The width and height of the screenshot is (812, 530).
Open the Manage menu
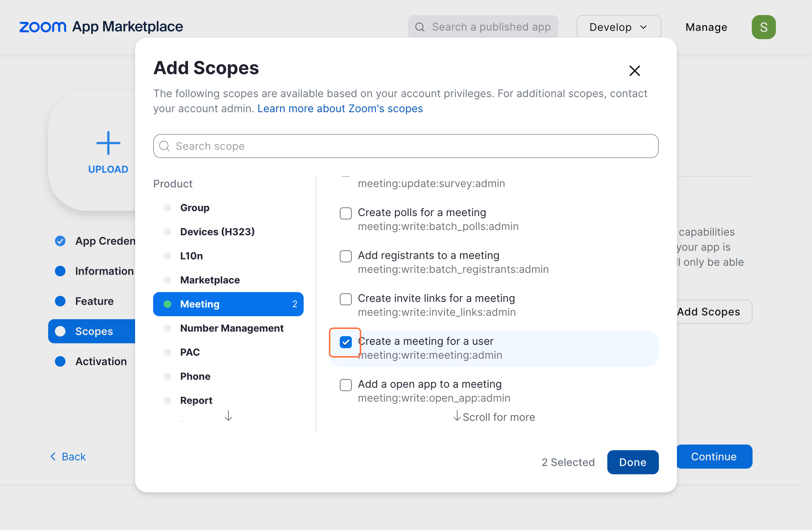point(706,27)
